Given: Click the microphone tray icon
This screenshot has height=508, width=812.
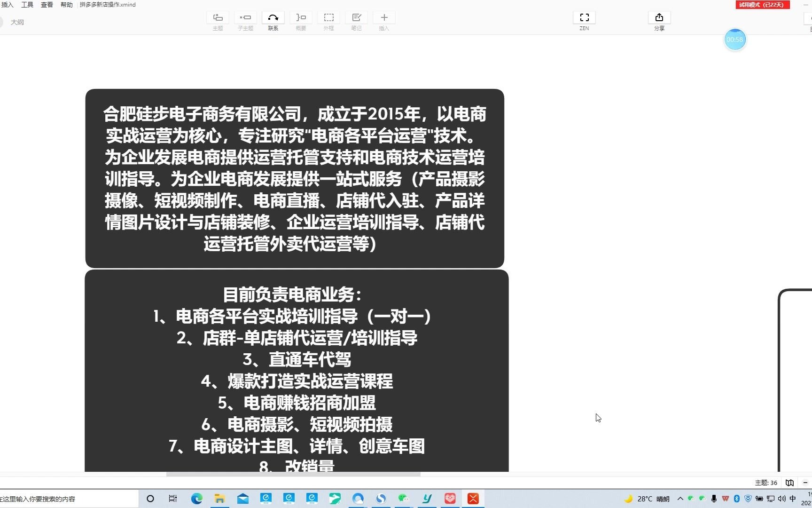Looking at the screenshot, I should pyautogui.click(x=714, y=499).
